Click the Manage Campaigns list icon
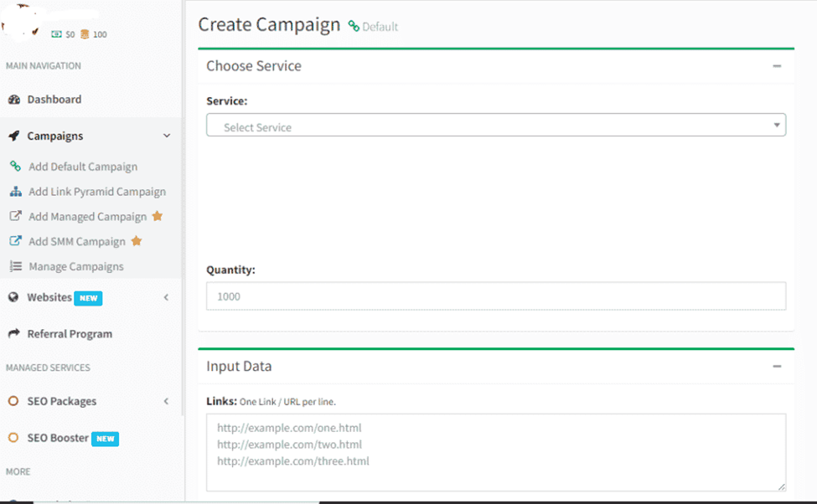Image resolution: width=817 pixels, height=504 pixels. (15, 266)
